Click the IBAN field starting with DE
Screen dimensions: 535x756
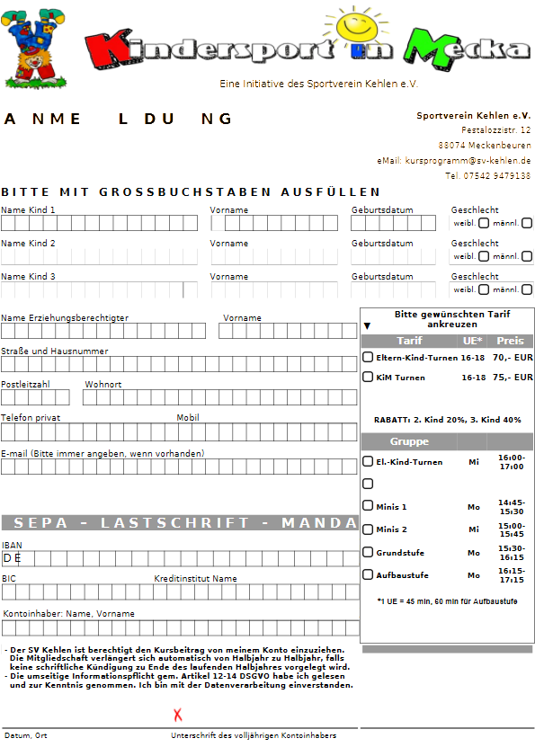point(181,558)
